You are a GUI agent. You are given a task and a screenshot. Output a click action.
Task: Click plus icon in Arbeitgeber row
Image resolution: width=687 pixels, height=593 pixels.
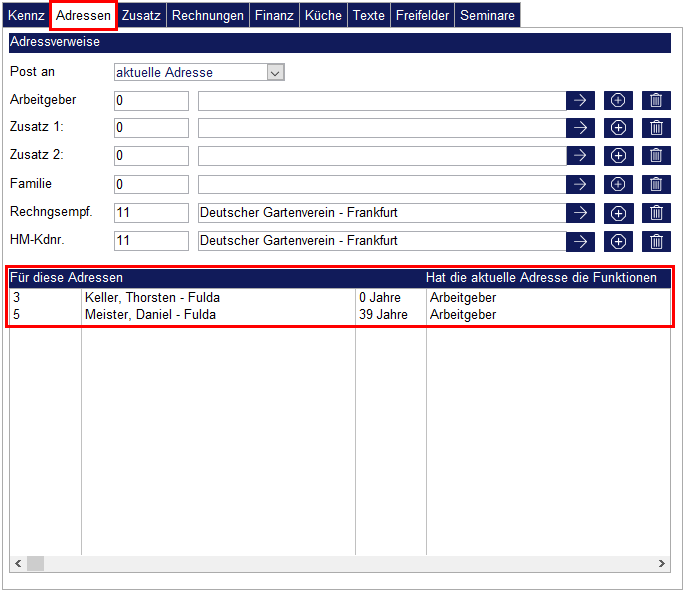pos(618,100)
